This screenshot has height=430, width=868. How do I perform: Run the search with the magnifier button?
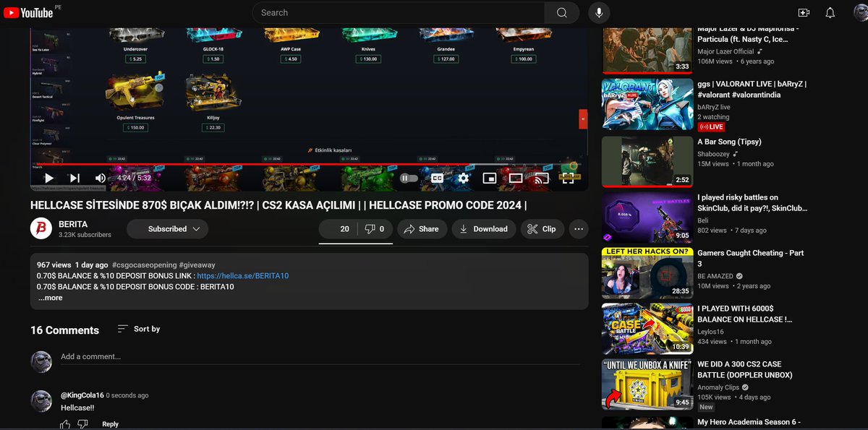click(562, 12)
